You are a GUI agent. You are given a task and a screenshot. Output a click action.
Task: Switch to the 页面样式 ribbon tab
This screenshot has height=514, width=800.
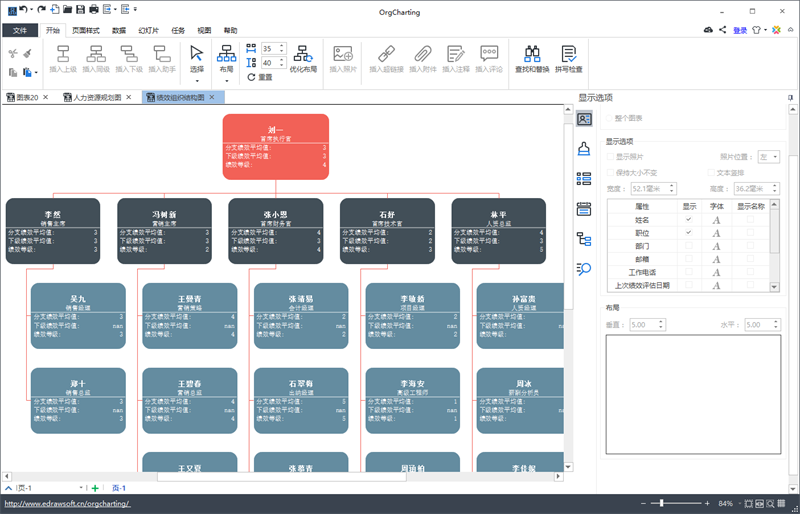pos(86,31)
